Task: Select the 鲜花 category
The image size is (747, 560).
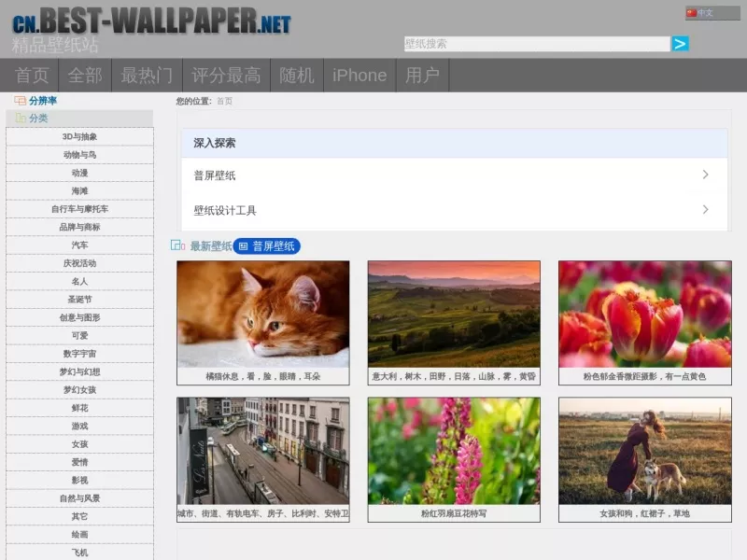Action: pos(79,408)
